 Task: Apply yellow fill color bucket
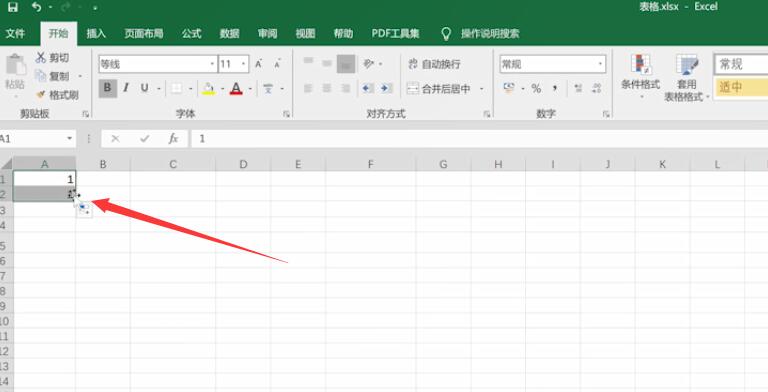pyautogui.click(x=209, y=89)
